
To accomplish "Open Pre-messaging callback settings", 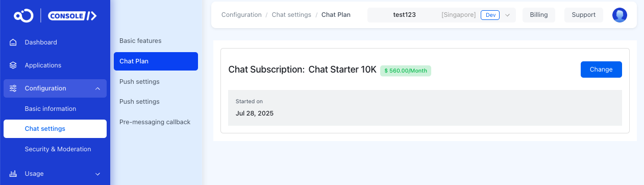I will pos(155,122).
